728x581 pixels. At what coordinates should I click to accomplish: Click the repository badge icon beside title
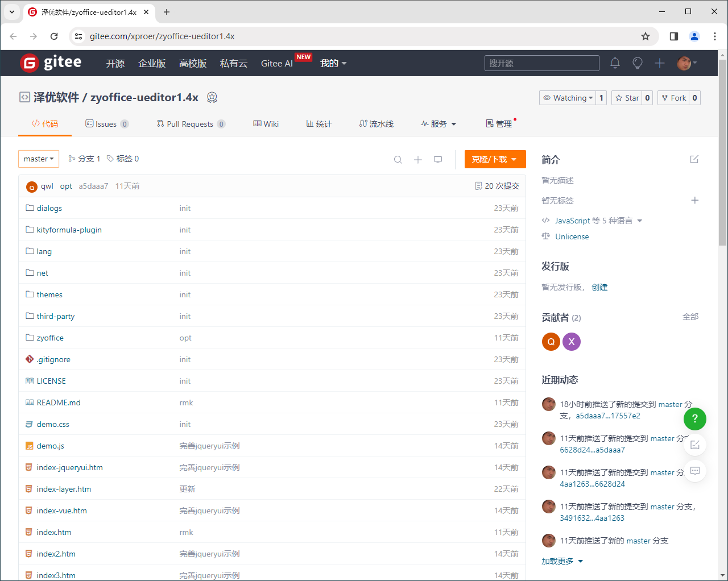tap(212, 97)
